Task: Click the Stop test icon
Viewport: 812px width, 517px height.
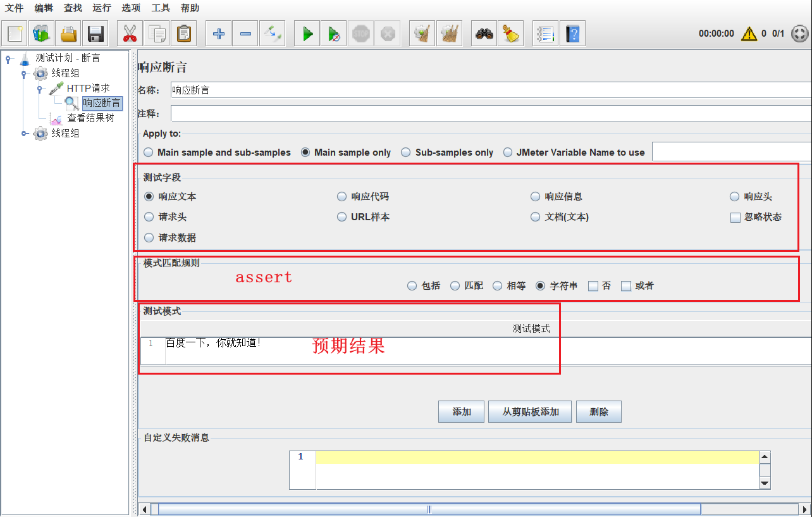Action: pos(360,34)
